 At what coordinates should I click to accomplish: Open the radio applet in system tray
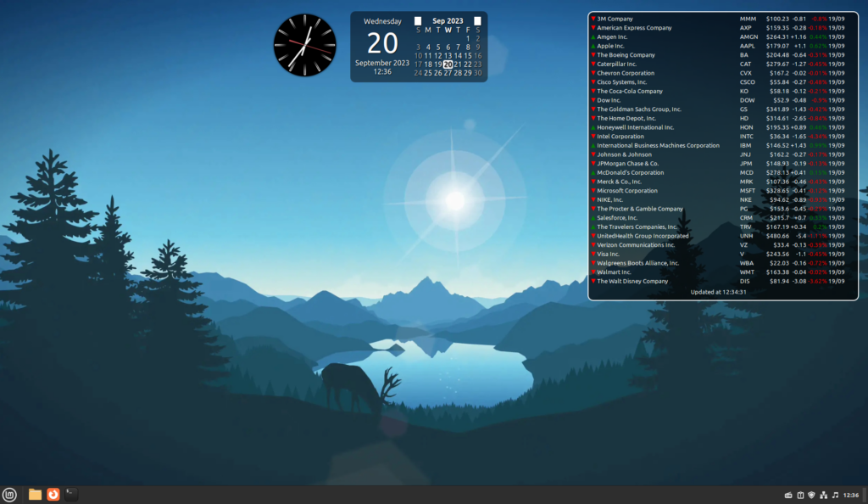pyautogui.click(x=788, y=496)
